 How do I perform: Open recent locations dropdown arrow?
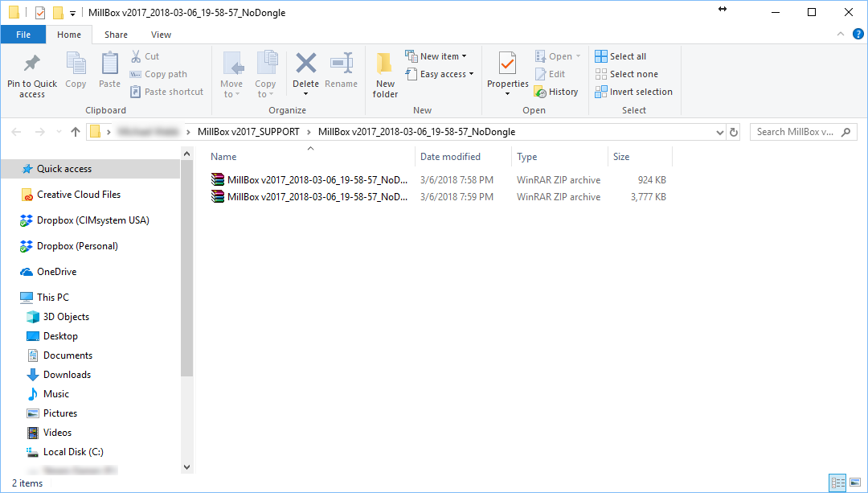[x=59, y=132]
